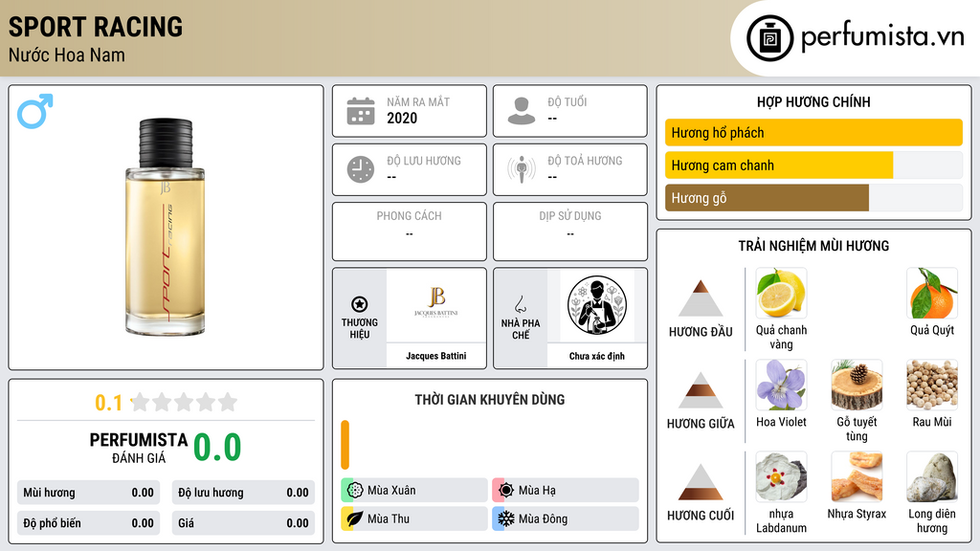Click the Mùa Thu leaf icon

click(355, 519)
